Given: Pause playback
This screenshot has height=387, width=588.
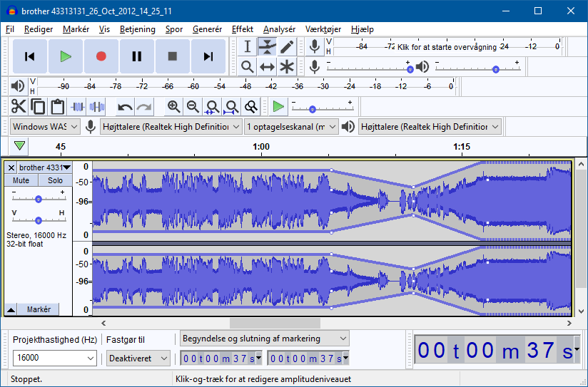Looking at the screenshot, I should click(137, 56).
